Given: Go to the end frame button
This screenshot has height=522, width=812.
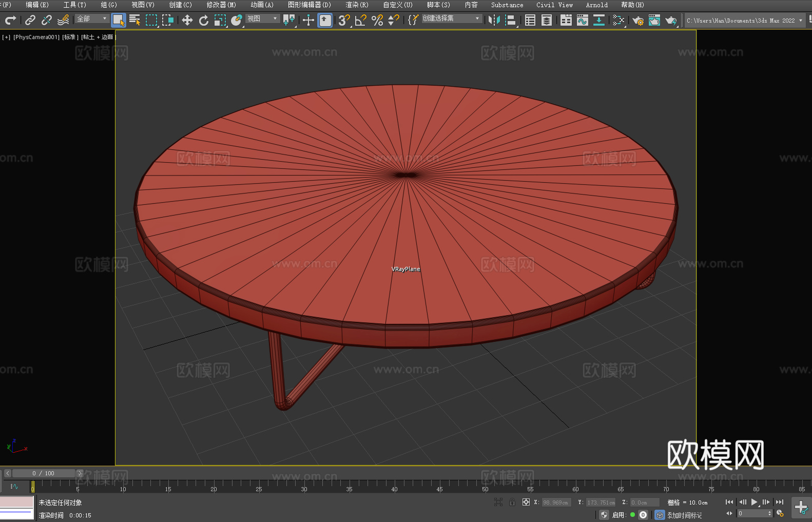Looking at the screenshot, I should point(780,502).
